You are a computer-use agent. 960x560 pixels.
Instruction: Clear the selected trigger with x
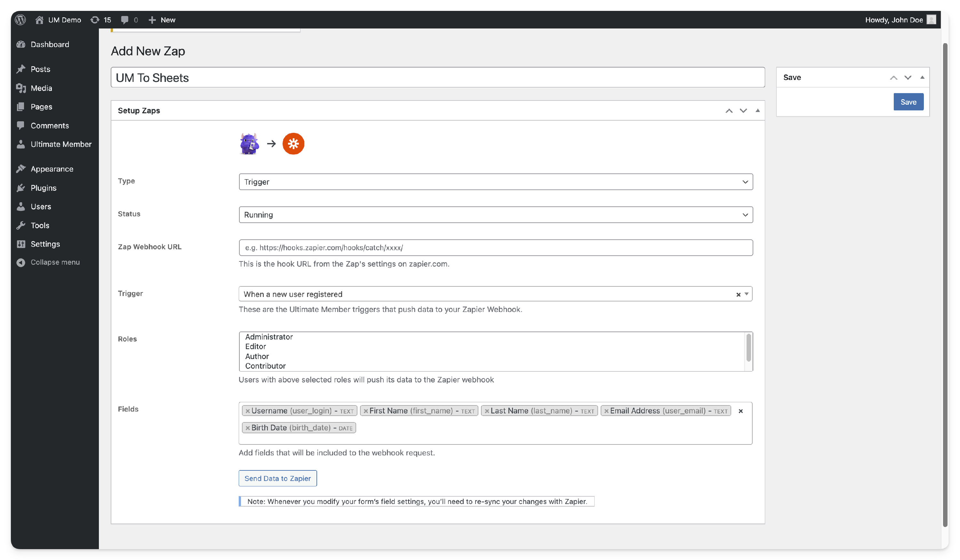pyautogui.click(x=738, y=294)
